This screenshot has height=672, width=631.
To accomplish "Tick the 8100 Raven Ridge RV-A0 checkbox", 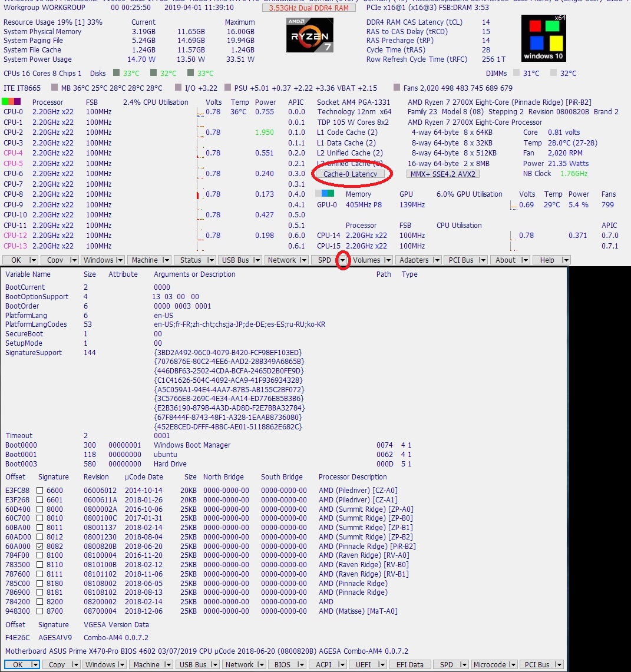I will [40, 555].
